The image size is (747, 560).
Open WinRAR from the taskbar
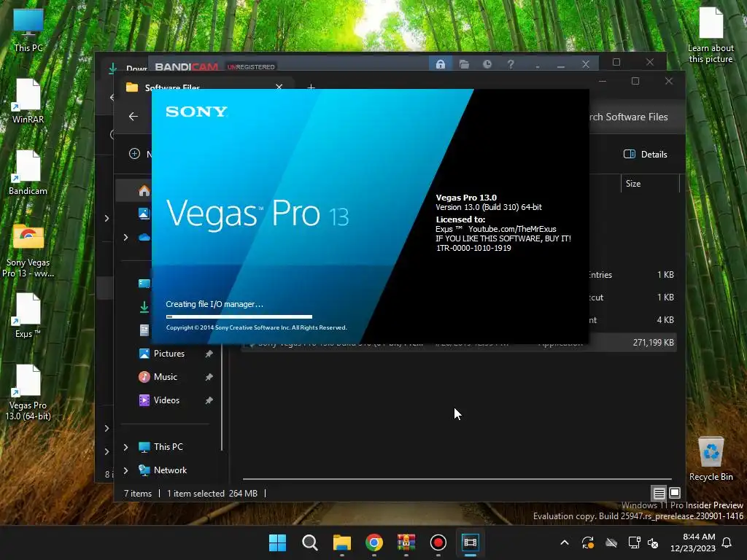coord(406,542)
